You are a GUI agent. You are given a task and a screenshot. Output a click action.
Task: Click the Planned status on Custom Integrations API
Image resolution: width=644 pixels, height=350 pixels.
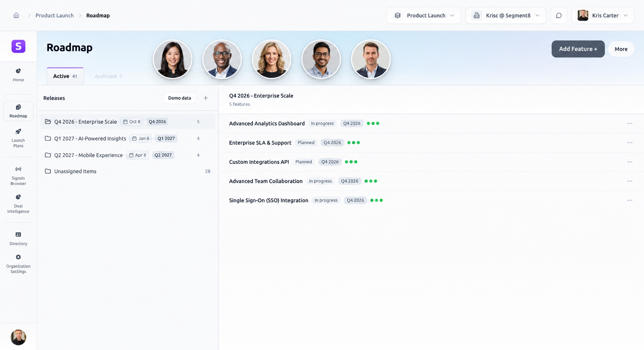click(x=304, y=162)
